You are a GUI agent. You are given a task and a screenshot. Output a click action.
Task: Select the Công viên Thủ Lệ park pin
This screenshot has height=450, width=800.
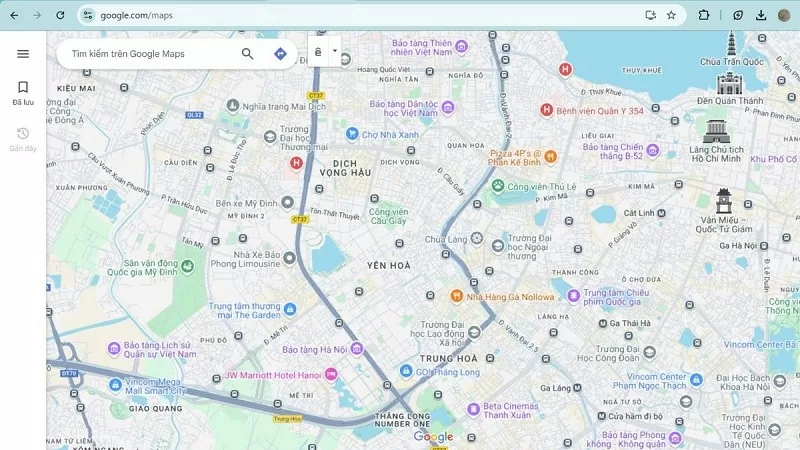(x=497, y=186)
